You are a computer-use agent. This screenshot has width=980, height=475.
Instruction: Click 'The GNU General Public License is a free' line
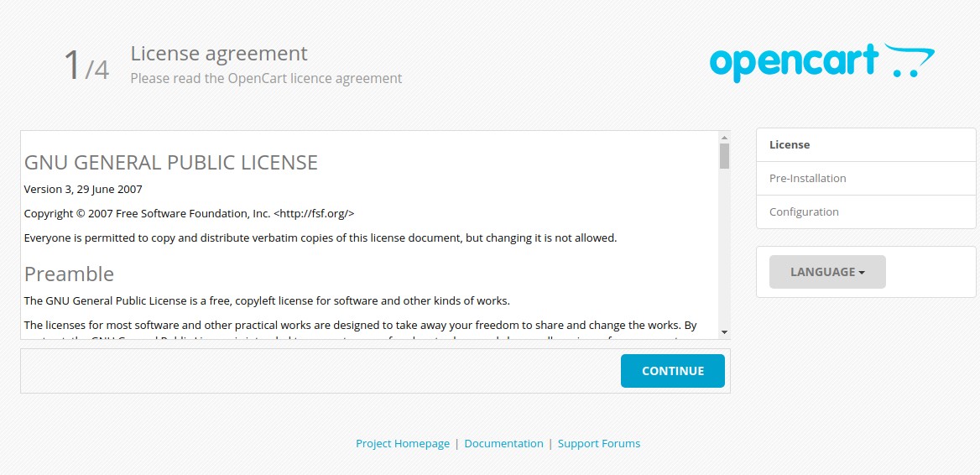click(x=267, y=300)
